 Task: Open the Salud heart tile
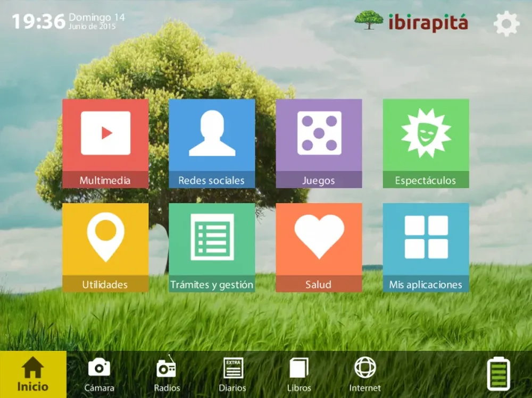[319, 247]
